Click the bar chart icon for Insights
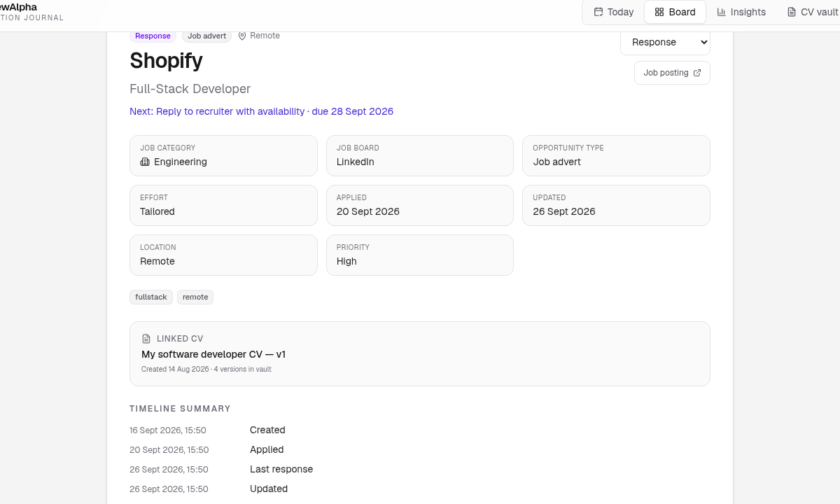 tap(722, 12)
